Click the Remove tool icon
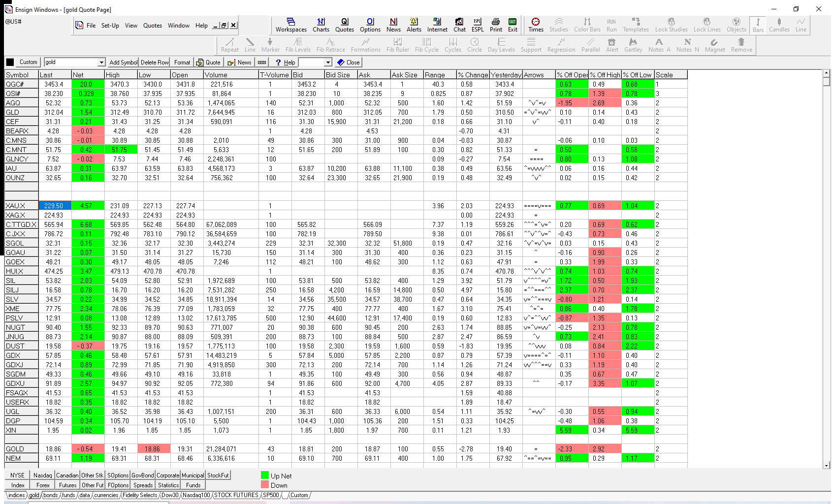The image size is (835, 504). coord(741,45)
